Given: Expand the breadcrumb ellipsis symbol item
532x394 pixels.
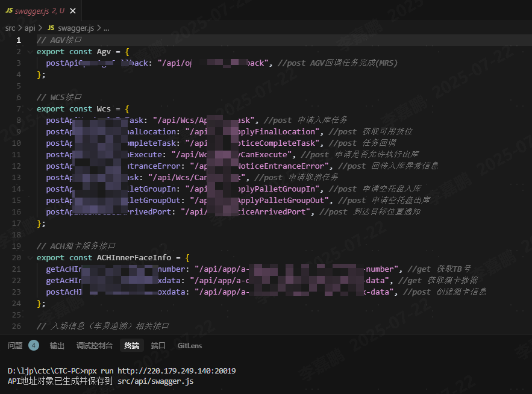Looking at the screenshot, I should tap(106, 28).
